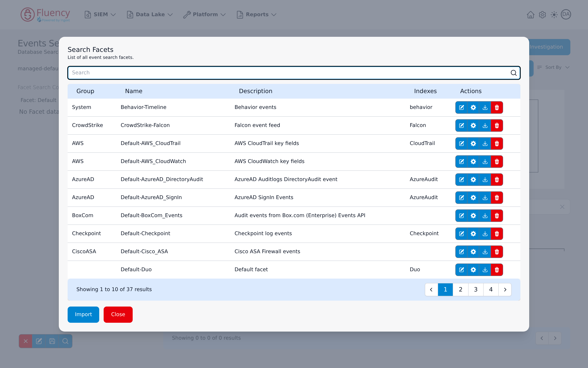Edit the Default-Duo facet

[x=461, y=269]
